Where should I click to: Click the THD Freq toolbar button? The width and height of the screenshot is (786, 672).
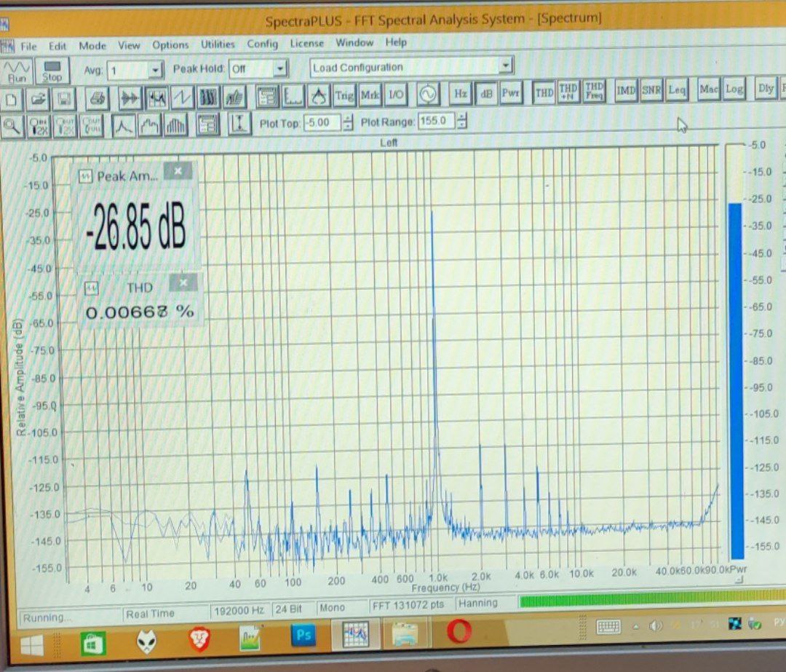tap(594, 91)
